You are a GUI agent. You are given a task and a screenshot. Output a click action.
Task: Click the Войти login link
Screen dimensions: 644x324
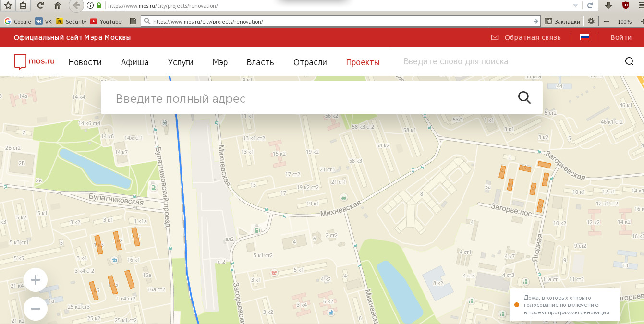point(621,37)
